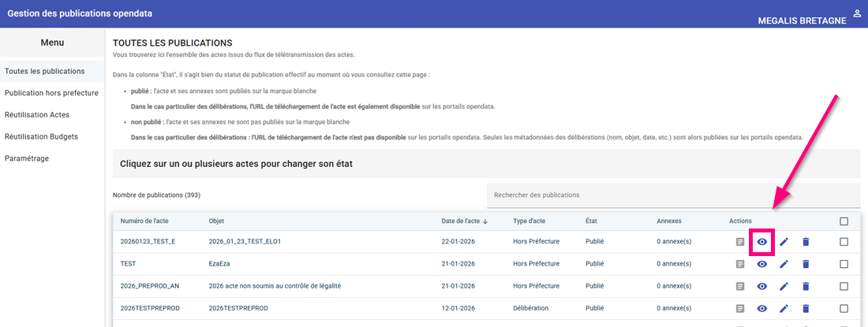This screenshot has height=327, width=868.
Task: Open details document icon for 20260123_TEST_E row
Action: coord(739,242)
